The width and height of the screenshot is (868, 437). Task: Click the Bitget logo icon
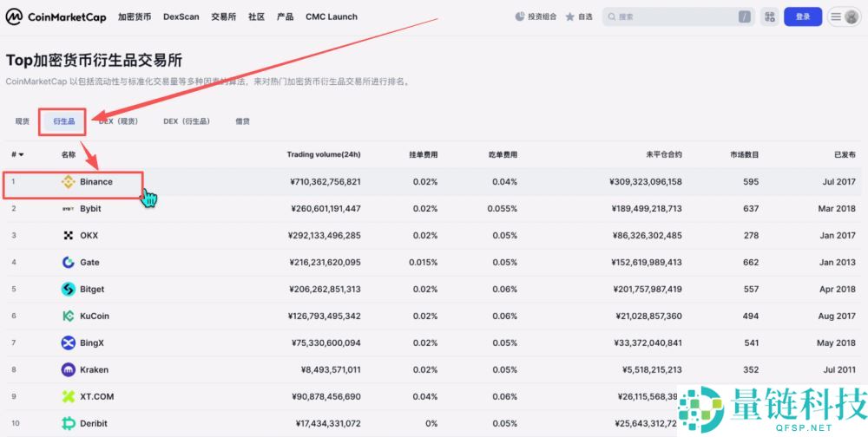[x=68, y=290]
